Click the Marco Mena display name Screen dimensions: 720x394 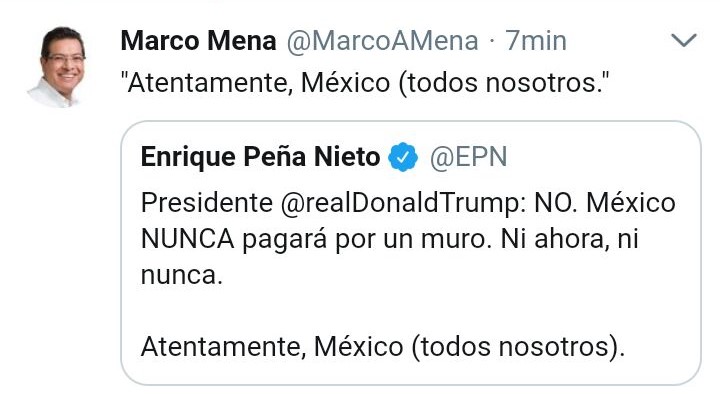click(198, 41)
